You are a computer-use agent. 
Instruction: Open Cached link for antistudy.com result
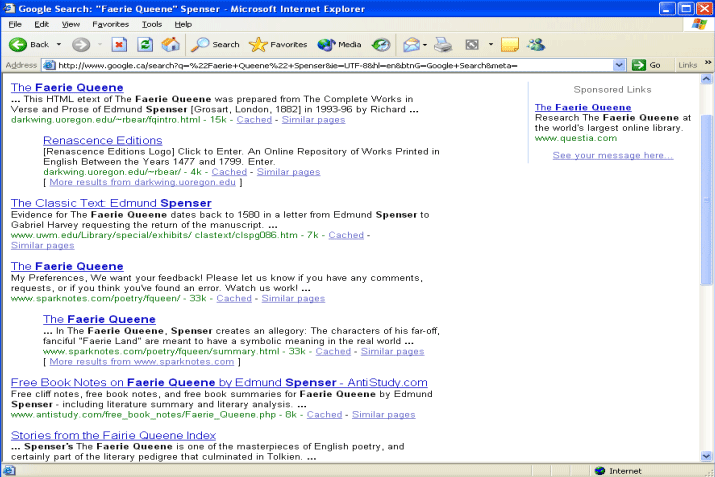324,415
